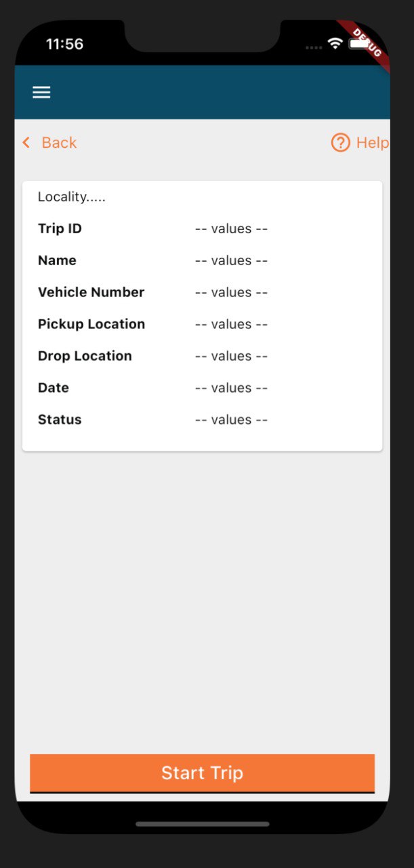This screenshot has width=414, height=868.
Task: Tap the Pickup Location value
Action: click(231, 324)
